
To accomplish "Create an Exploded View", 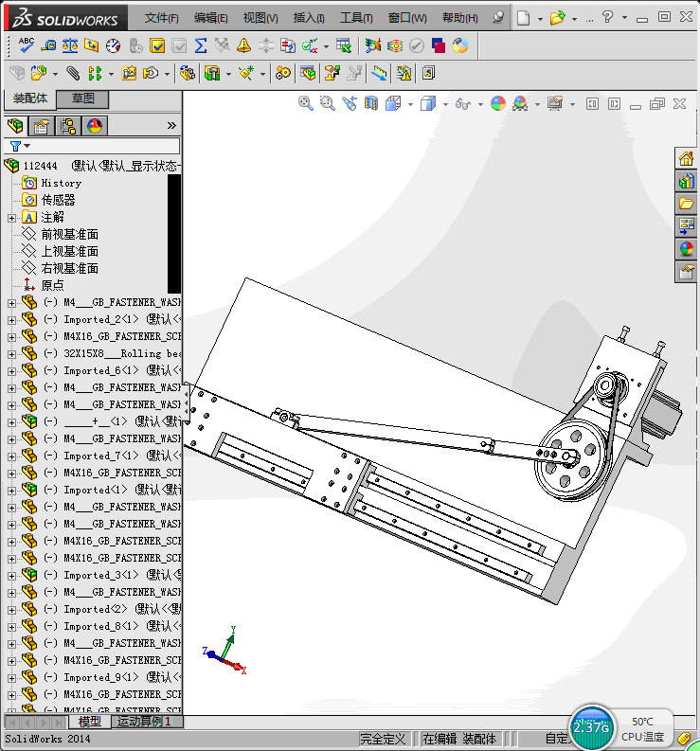I will [332, 73].
